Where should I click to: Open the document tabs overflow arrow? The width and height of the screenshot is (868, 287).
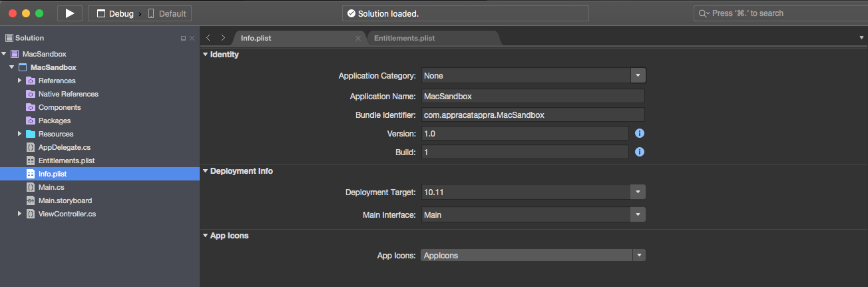tap(862, 38)
